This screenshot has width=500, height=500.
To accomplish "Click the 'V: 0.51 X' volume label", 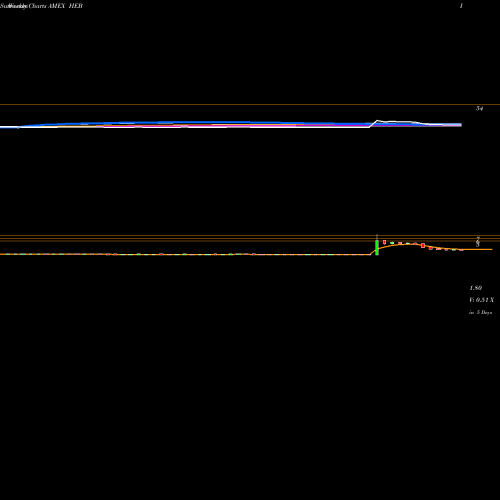I will (481, 300).
